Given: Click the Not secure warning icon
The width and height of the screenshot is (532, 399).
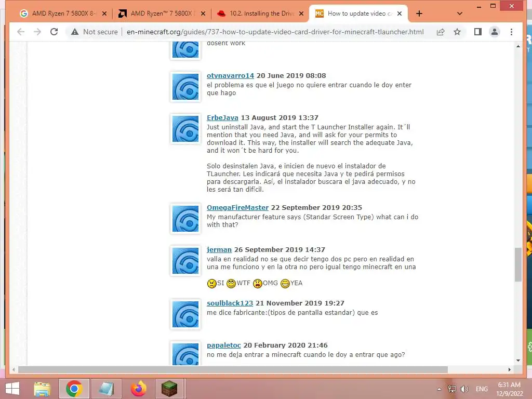Looking at the screenshot, I should pos(75,32).
